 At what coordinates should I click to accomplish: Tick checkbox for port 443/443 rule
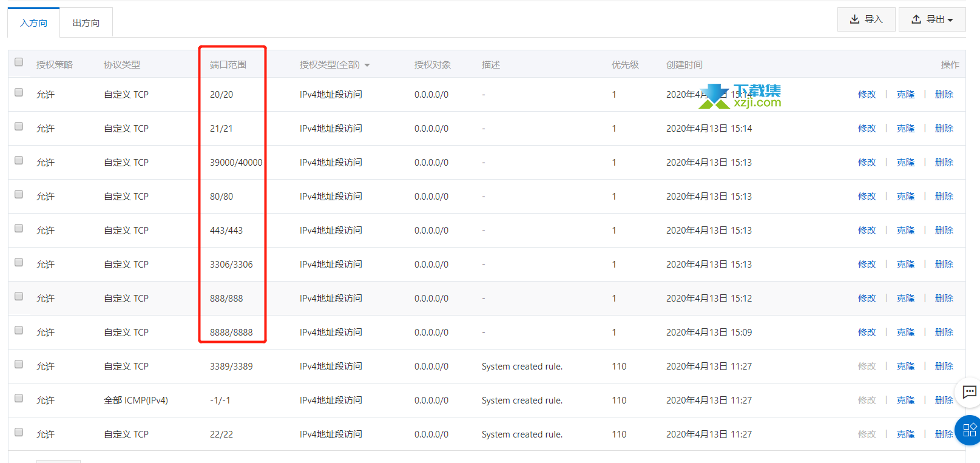point(19,228)
